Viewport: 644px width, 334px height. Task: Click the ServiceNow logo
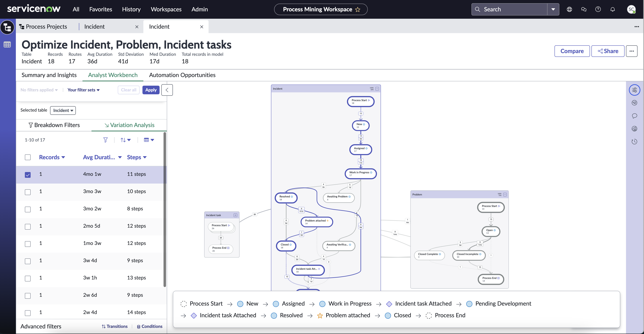[x=34, y=9]
